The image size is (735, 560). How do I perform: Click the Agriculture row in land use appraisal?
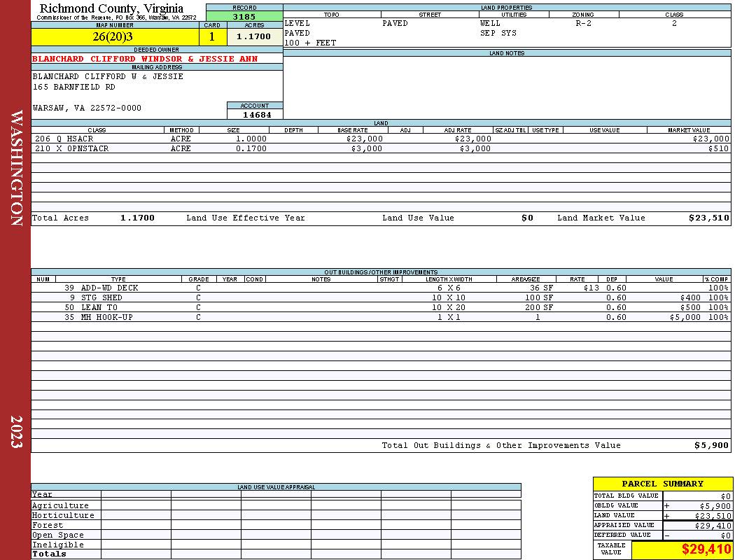[276, 505]
